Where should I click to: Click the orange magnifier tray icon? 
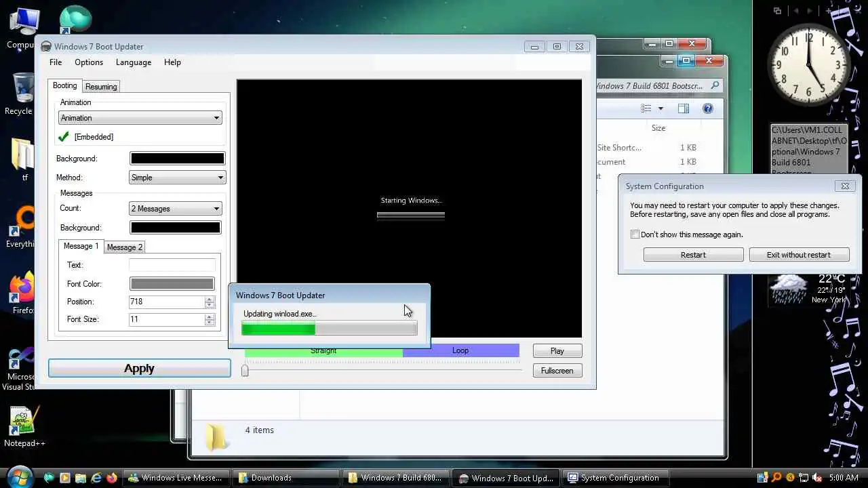pyautogui.click(x=776, y=478)
